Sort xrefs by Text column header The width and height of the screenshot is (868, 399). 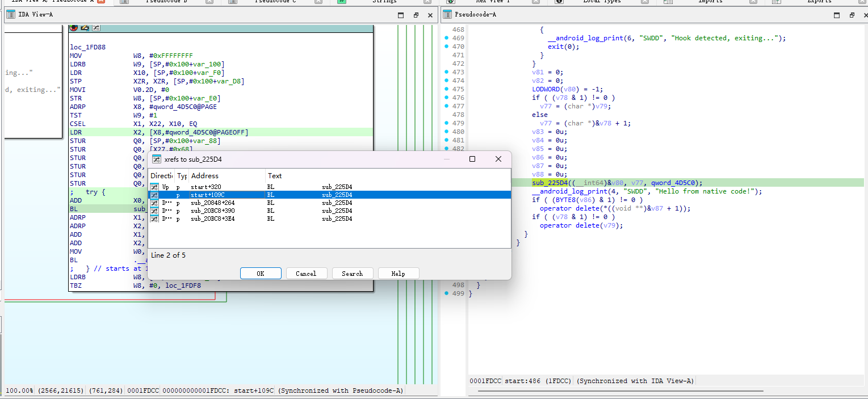pyautogui.click(x=388, y=176)
